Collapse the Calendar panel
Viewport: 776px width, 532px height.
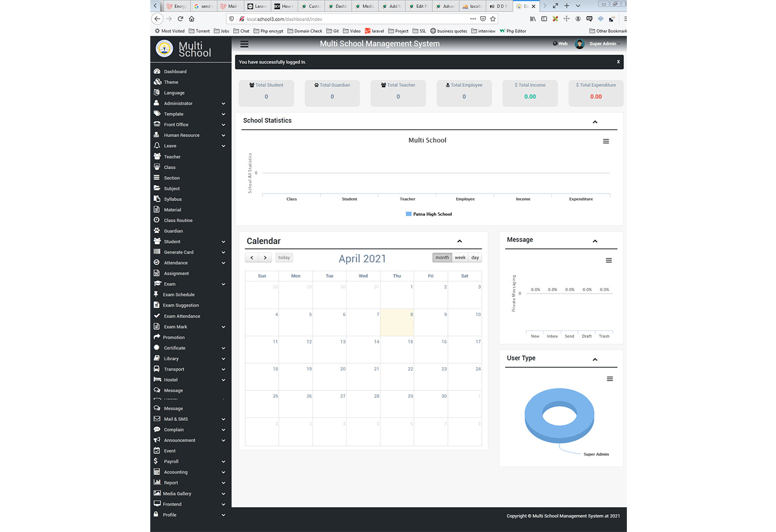459,241
